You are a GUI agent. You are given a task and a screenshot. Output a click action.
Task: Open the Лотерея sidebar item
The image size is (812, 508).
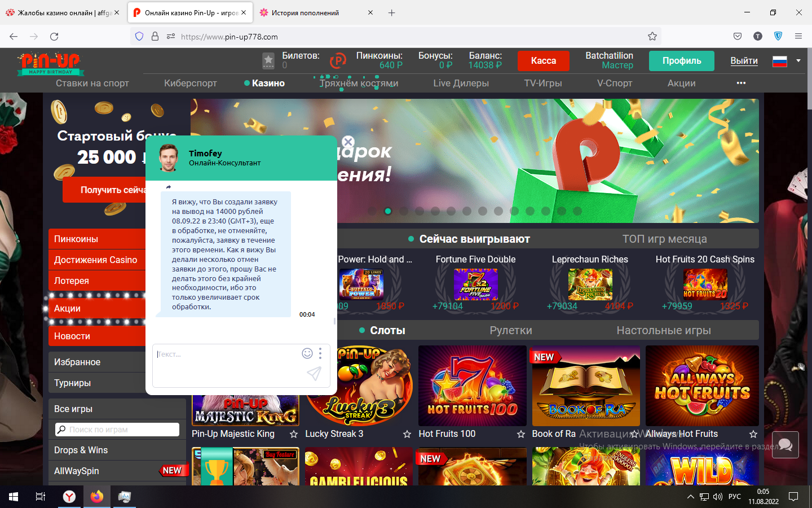pos(97,281)
